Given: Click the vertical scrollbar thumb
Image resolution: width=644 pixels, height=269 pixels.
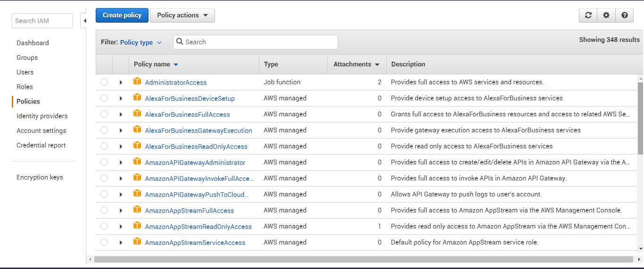Looking at the screenshot, I should (x=640, y=118).
